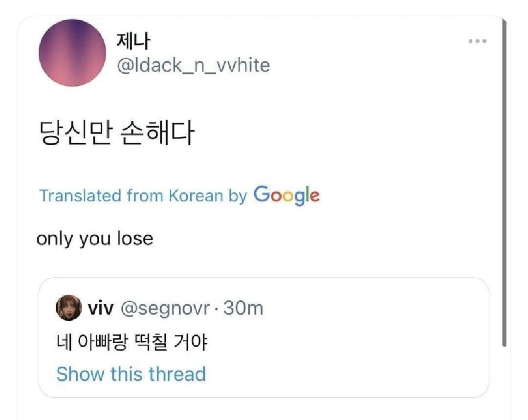
Task: Click the three-dot more options icon
Action: pos(477,42)
